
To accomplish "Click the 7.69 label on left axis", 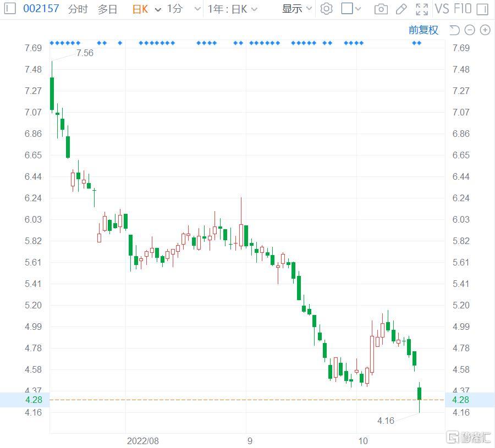I will 33,48.
